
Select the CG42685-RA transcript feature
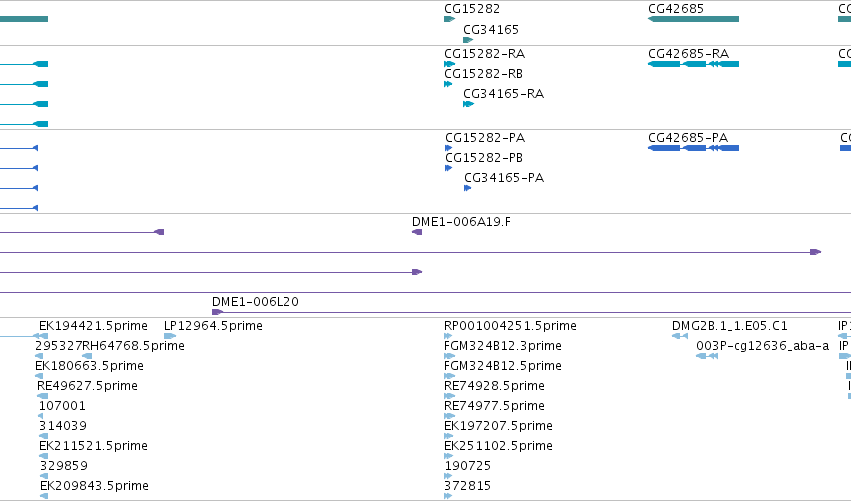[693, 64]
